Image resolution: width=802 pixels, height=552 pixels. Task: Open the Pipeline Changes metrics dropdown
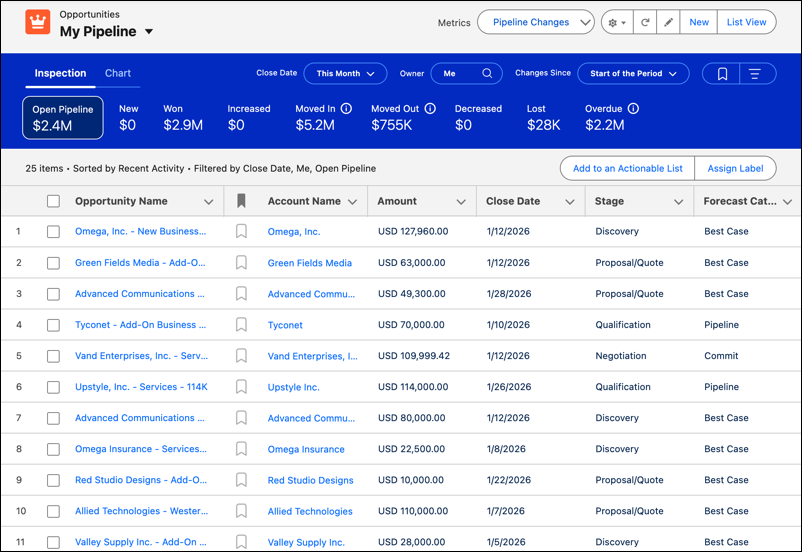pyautogui.click(x=536, y=22)
